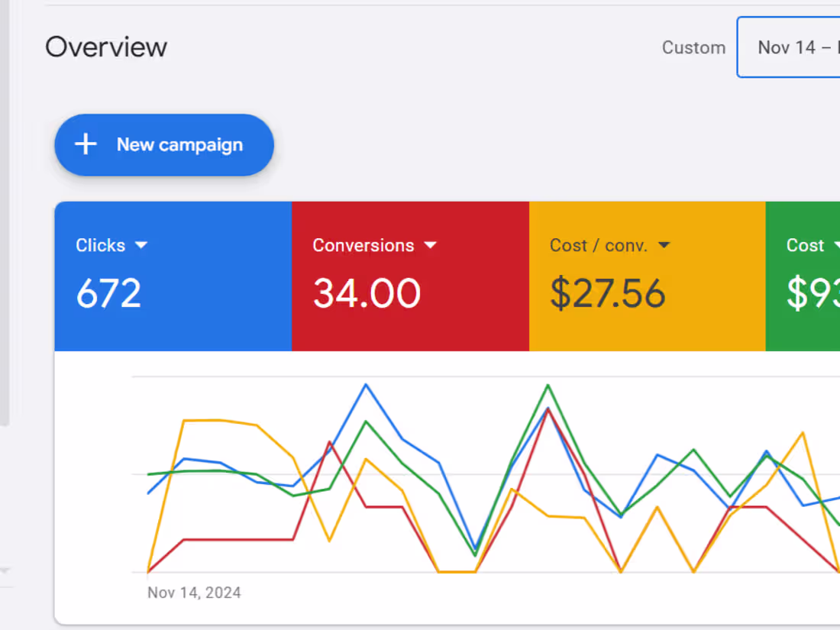This screenshot has height=630, width=840.
Task: Create a new campaign
Action: [x=163, y=145]
